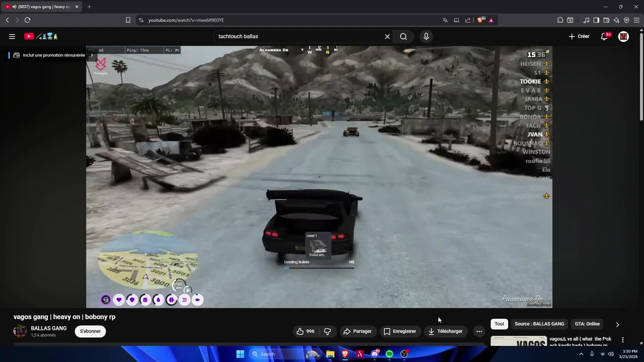Clear the search box with the X
Viewport: 644px width, 362px height.
[387, 36]
